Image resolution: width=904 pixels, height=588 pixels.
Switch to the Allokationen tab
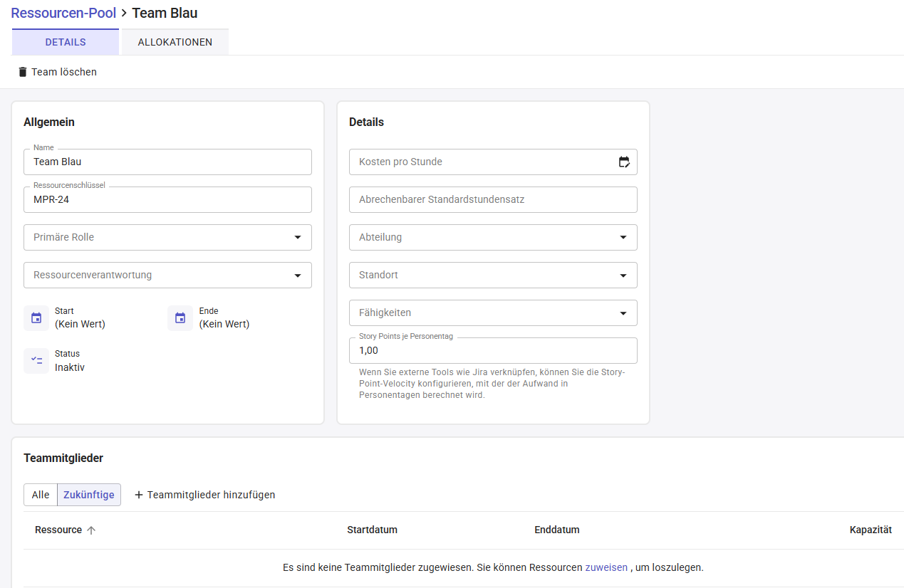tap(175, 42)
